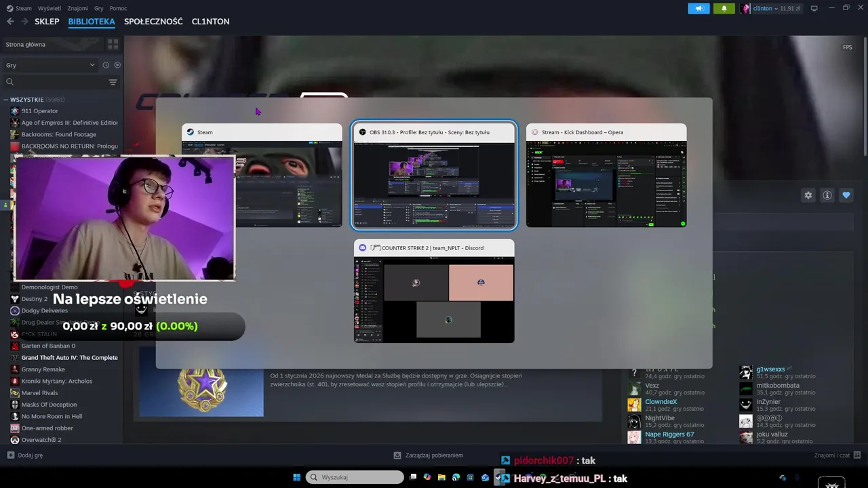Open the green notifications bell
Viewport: 868px width, 488px height.
pyautogui.click(x=724, y=8)
